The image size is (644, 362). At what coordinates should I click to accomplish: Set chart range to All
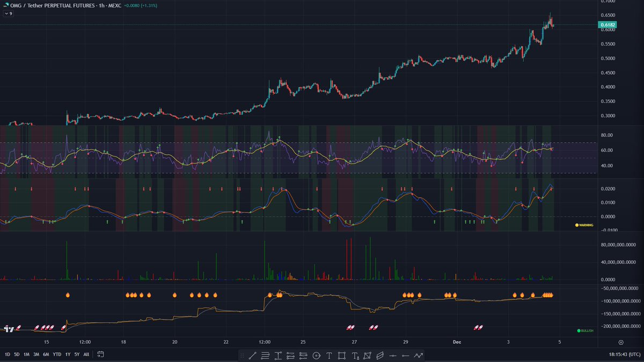(x=86, y=354)
